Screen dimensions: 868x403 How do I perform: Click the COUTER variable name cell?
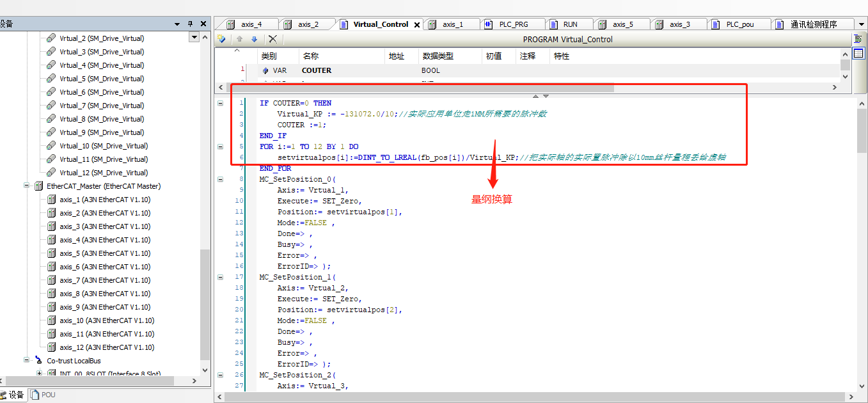point(342,70)
